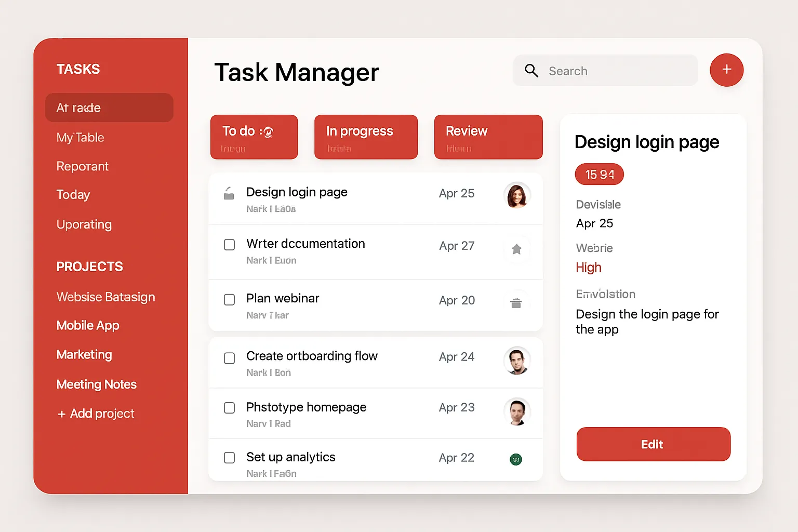This screenshot has width=798, height=532.
Task: Check the Phstotype homepage checkbox
Action: tap(229, 408)
